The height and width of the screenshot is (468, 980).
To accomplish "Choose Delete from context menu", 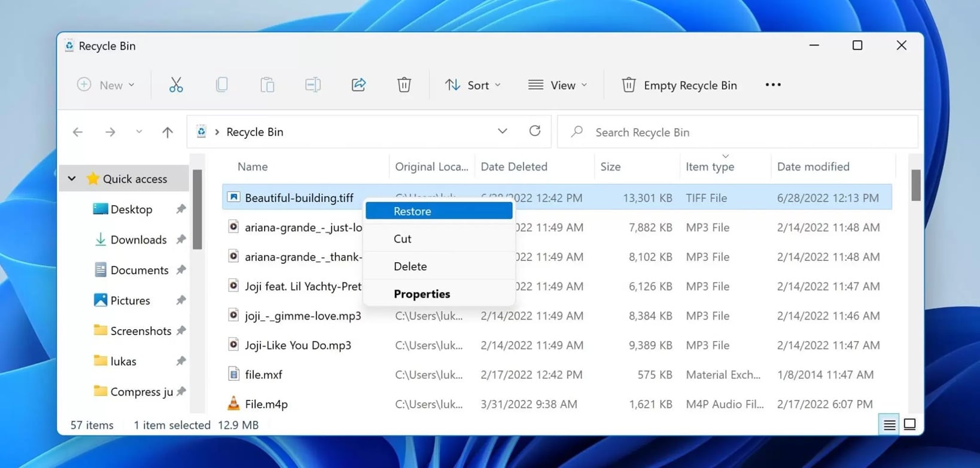I will pos(439,266).
